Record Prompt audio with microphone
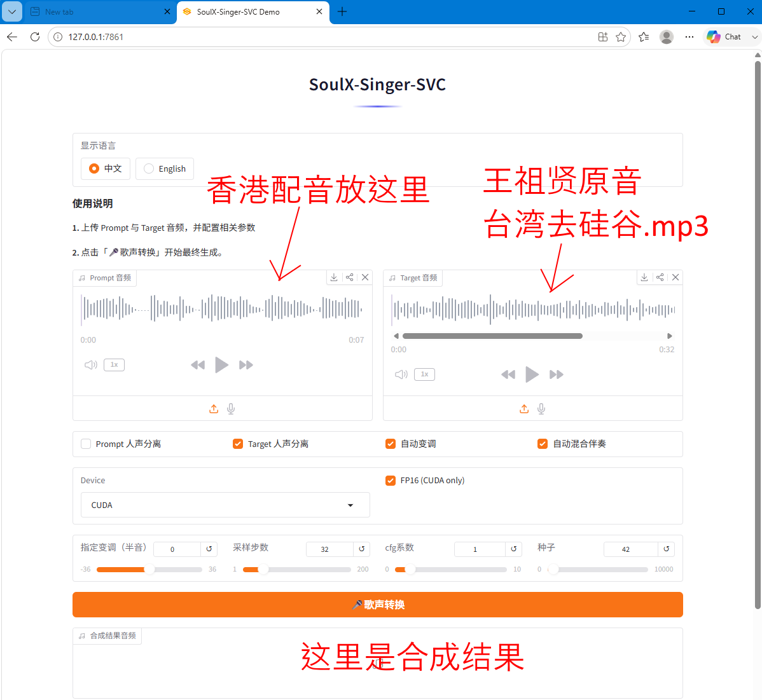Screen dimensions: 762x700 (x=231, y=409)
